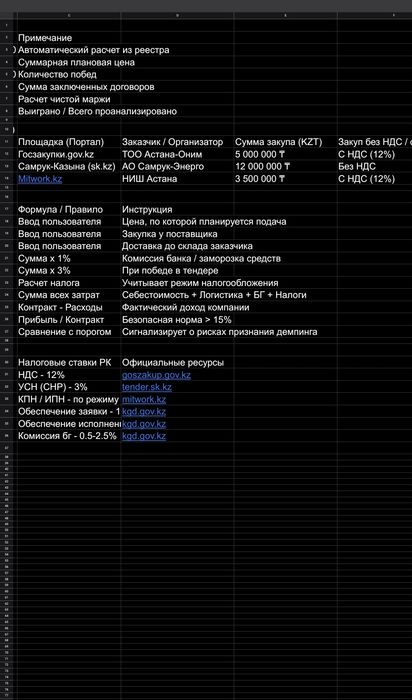The image size is (412, 700).
Task: Open the goszakup.gov.kz link
Action: [156, 375]
